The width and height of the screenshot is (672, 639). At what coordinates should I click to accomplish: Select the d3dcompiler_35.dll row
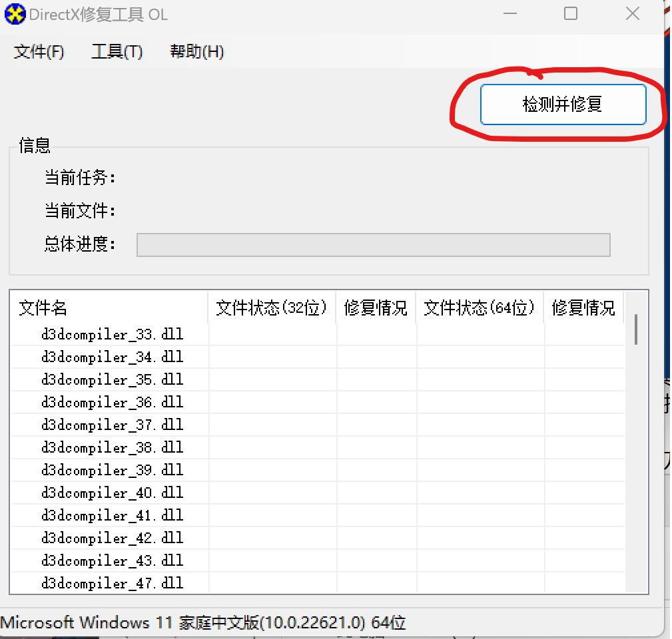[x=317, y=379]
